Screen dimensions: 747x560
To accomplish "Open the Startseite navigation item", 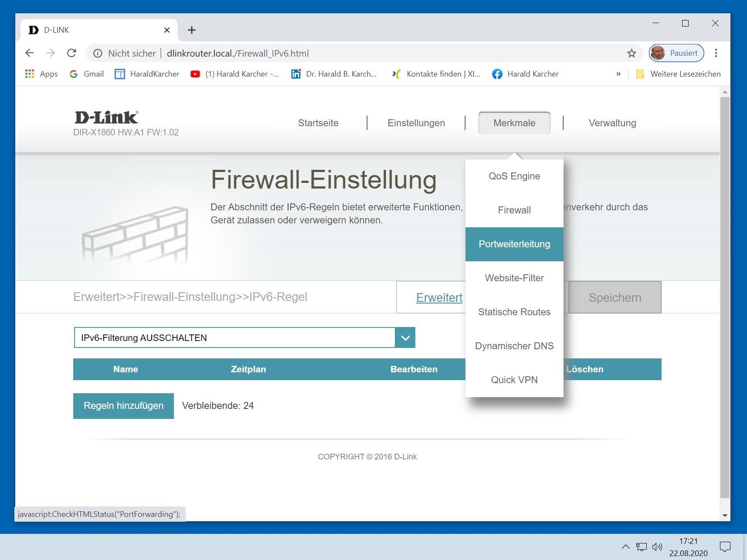I will (318, 123).
